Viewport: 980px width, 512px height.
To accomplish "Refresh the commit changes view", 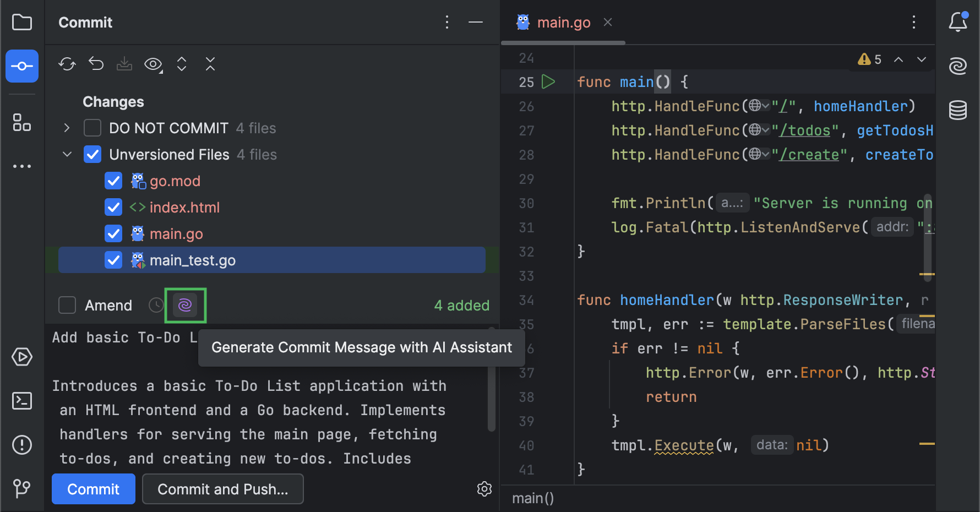I will coord(67,64).
